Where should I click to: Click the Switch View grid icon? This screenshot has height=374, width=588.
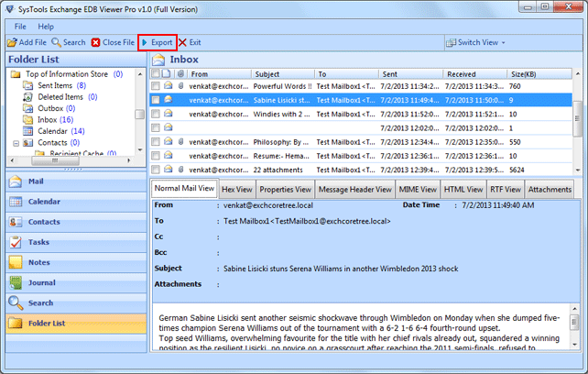click(451, 42)
